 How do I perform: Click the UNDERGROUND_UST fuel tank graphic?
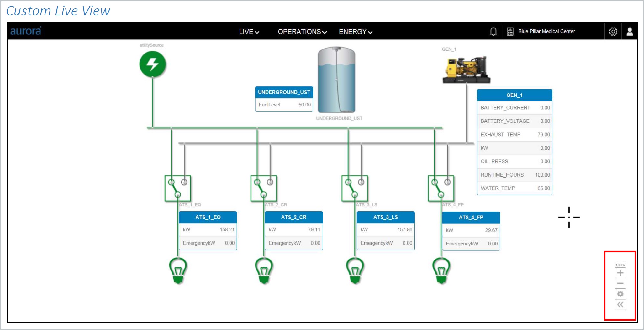[x=336, y=80]
